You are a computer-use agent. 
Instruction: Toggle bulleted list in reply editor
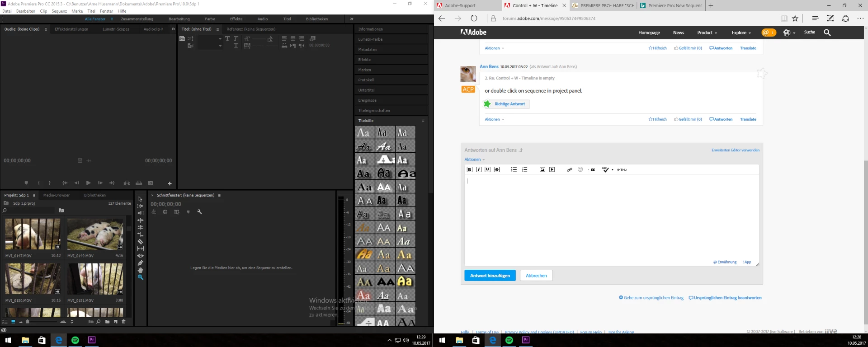[x=514, y=169]
